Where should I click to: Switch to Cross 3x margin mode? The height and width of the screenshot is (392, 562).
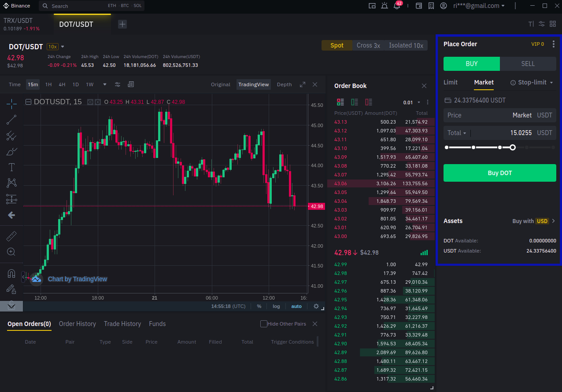pos(368,45)
